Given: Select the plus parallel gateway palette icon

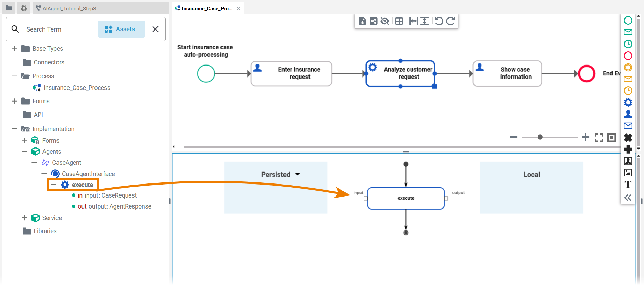Looking at the screenshot, I should tap(628, 149).
